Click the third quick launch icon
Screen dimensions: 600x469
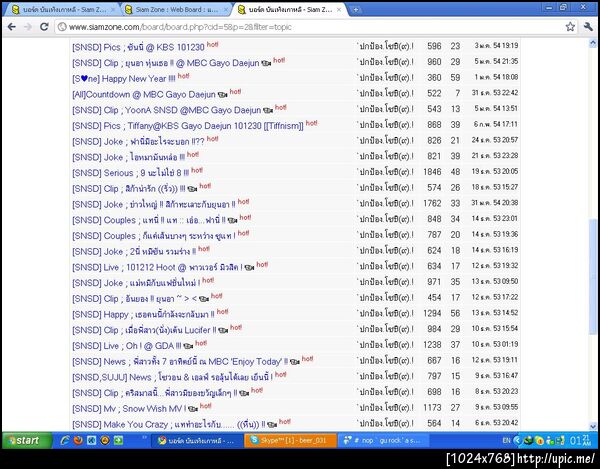click(91, 440)
